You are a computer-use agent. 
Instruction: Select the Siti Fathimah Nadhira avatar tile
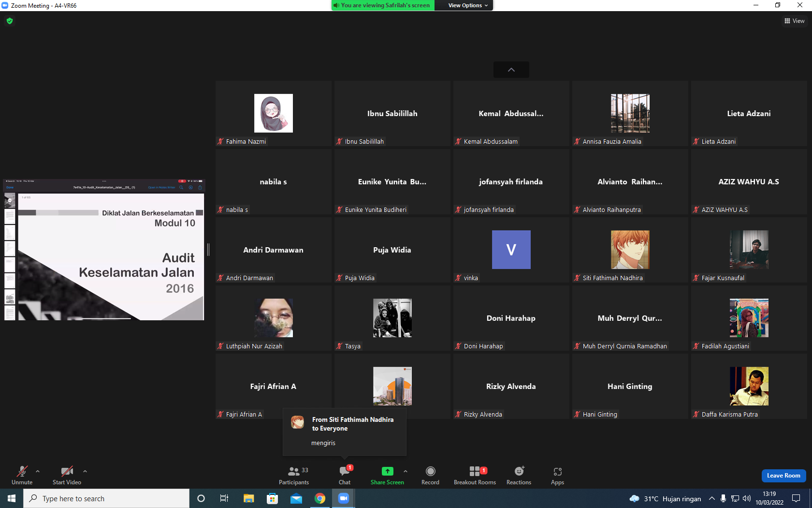tap(630, 250)
